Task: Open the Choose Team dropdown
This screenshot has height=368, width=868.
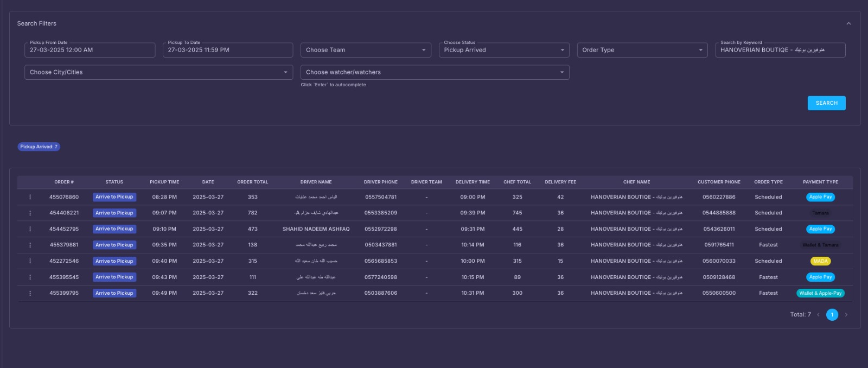Action: click(x=366, y=50)
